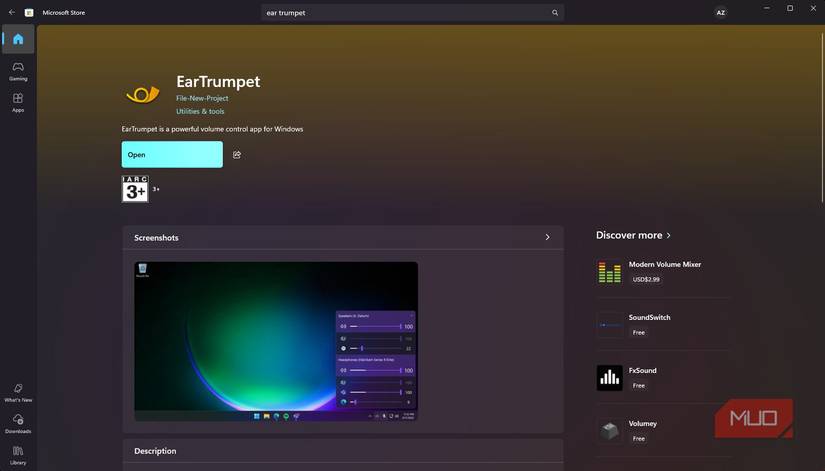Click the Free tag under Volumey
The width and height of the screenshot is (825, 471).
(x=639, y=439)
